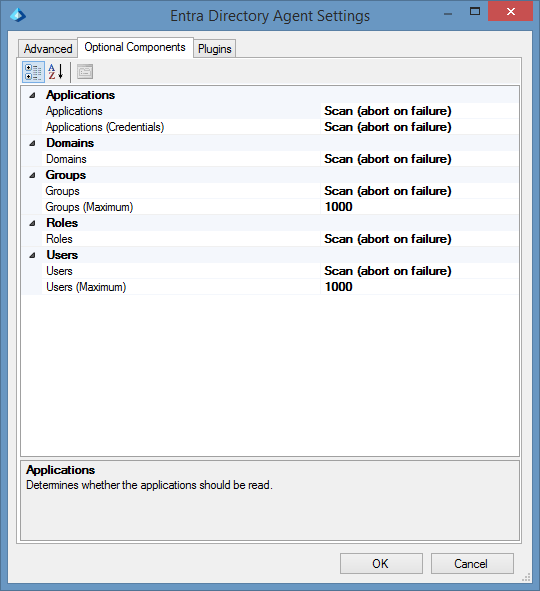Confirm settings with the OK button
The width and height of the screenshot is (540, 591).
pyautogui.click(x=381, y=563)
